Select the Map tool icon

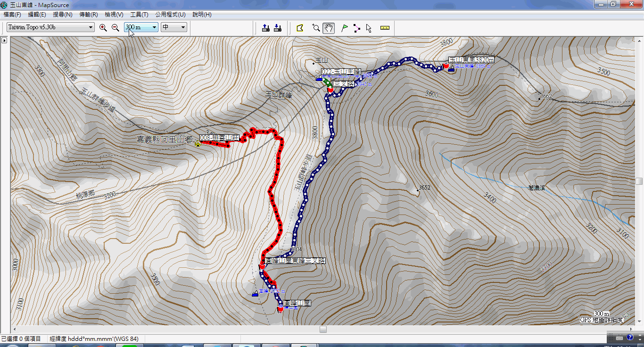click(x=300, y=28)
